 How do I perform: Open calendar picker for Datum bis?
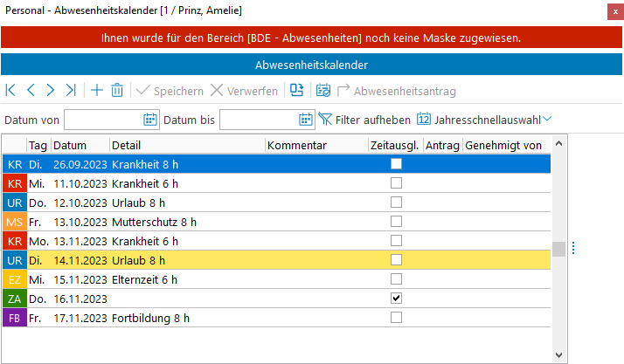(306, 120)
